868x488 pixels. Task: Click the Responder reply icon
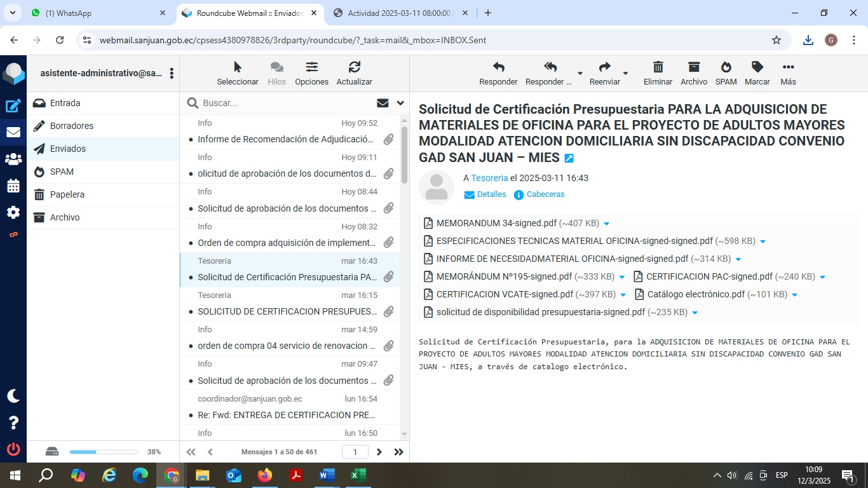pyautogui.click(x=498, y=67)
